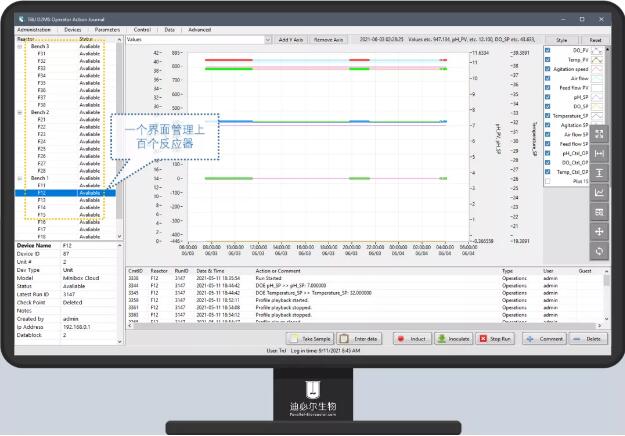This screenshot has height=436, width=625.
Task: Click the Comment button
Action: click(x=545, y=339)
